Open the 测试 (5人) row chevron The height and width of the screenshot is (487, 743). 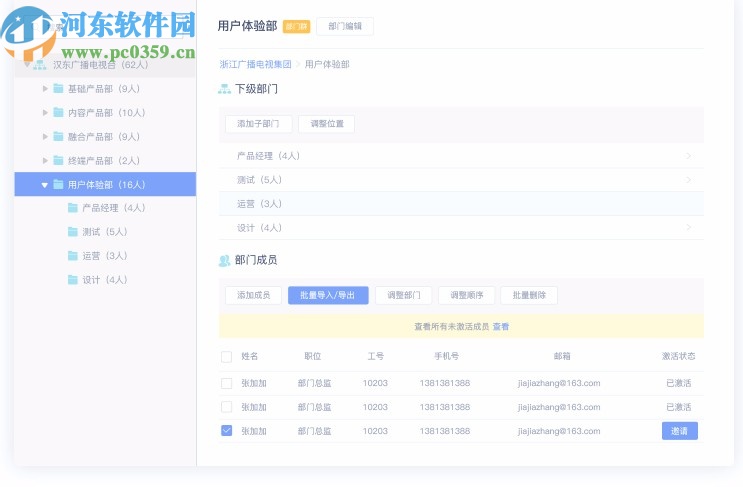point(688,180)
